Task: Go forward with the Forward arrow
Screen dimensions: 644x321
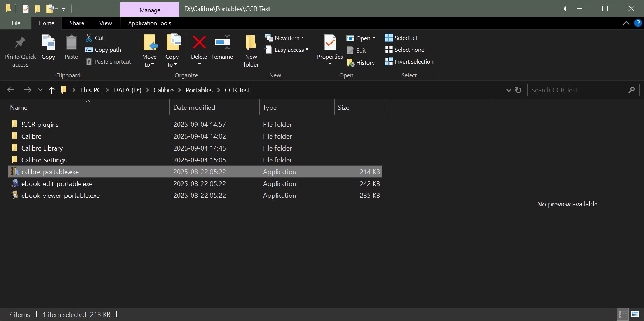Action: (x=27, y=90)
